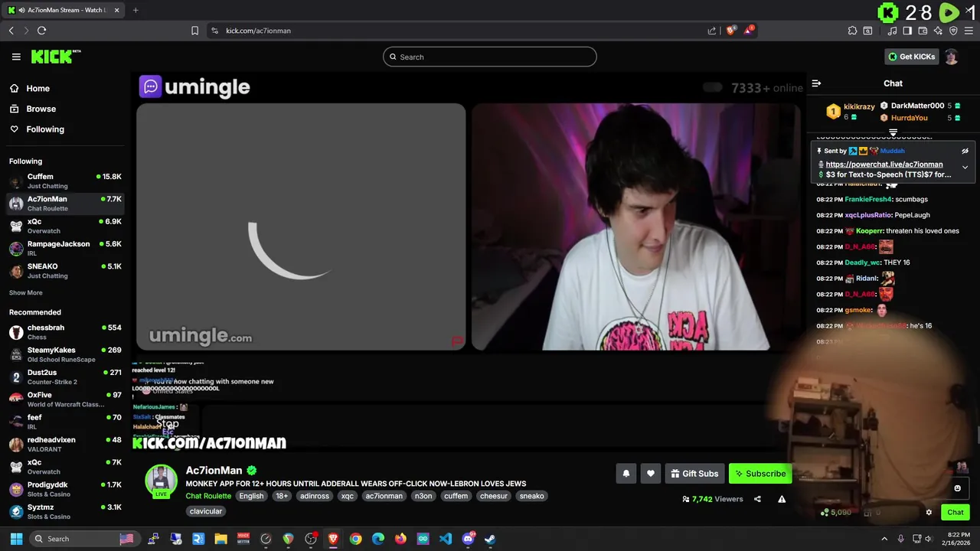Open Brave Rewards triangle icon
The width and height of the screenshot is (980, 551).
tap(750, 31)
